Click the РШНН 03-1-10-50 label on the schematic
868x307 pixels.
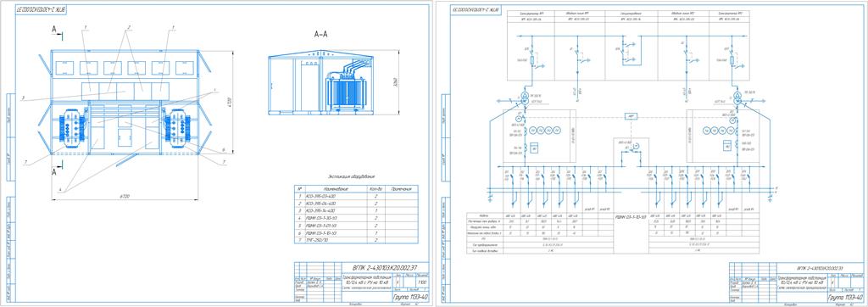click(x=631, y=217)
